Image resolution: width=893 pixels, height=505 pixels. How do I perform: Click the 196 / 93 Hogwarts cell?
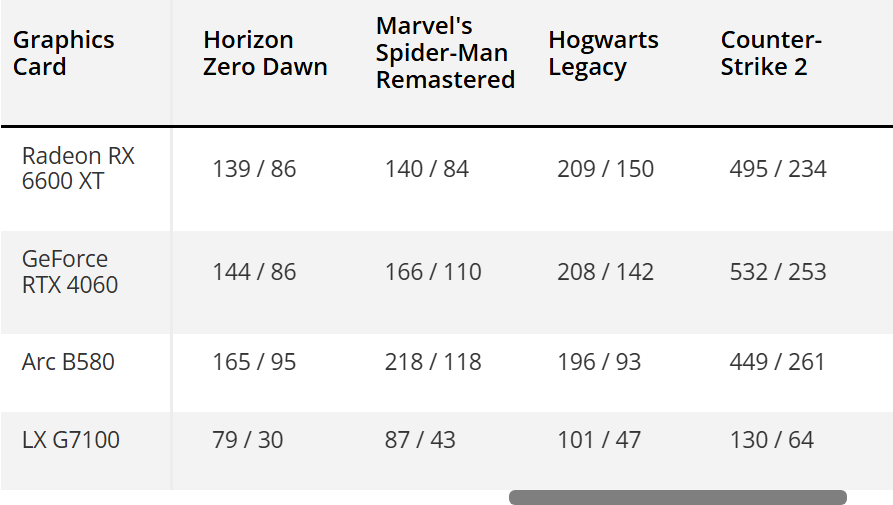[599, 362]
